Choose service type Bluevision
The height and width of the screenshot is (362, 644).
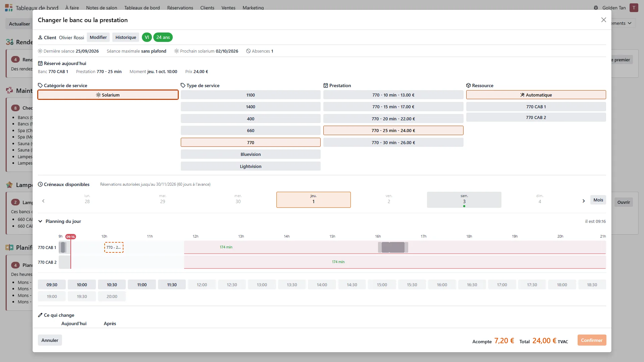tap(251, 154)
